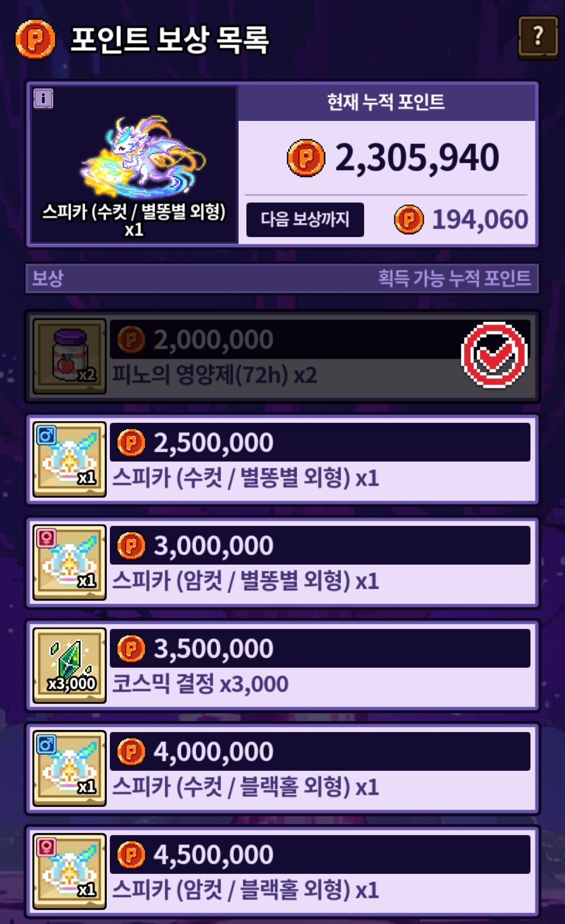Click the 보상 column header
Screen dimensions: 565x924
click(48, 278)
